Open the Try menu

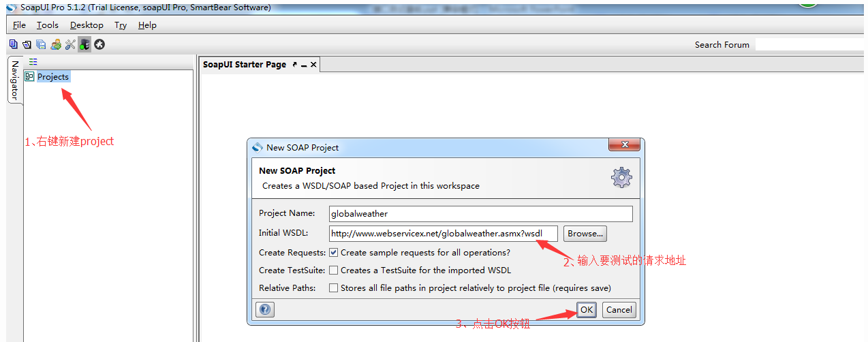click(121, 25)
